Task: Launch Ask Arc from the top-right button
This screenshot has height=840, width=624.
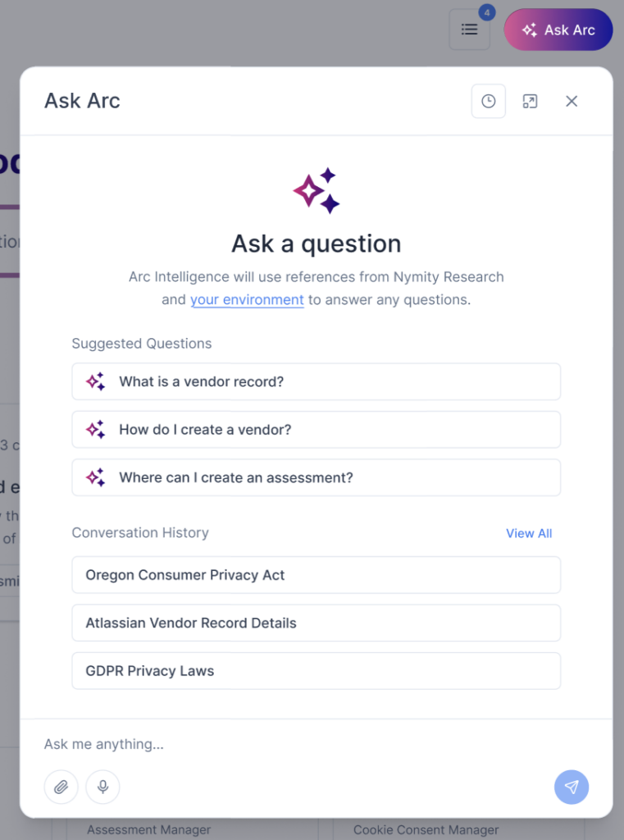Action: 558,30
